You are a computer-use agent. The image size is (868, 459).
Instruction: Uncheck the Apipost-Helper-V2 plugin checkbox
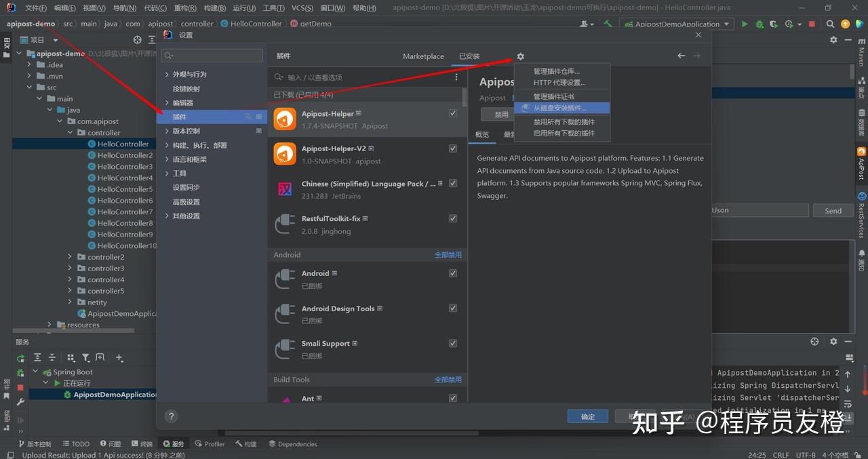coord(453,148)
